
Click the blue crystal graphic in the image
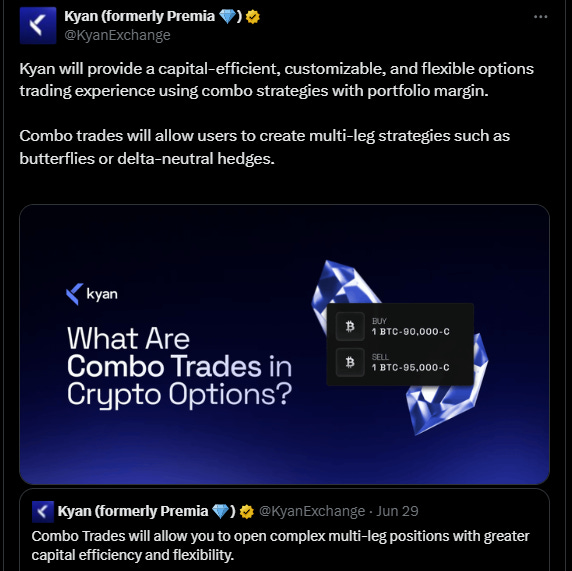[x=401, y=347]
